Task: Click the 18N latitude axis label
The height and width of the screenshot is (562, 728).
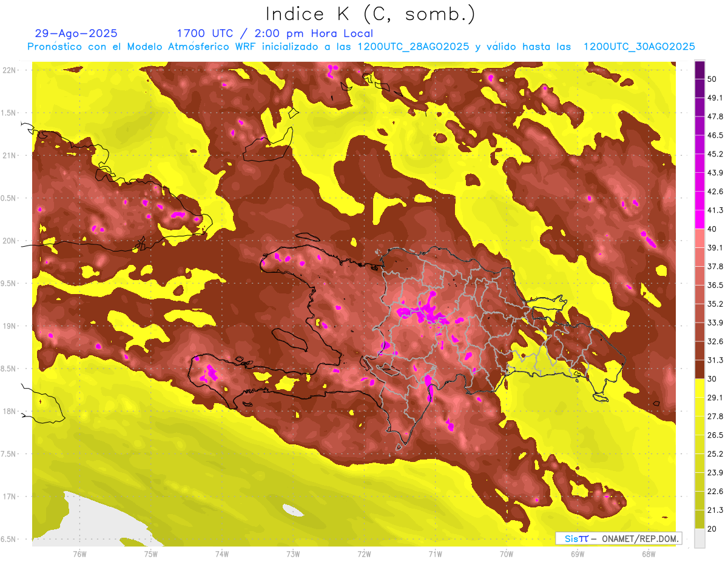Action: click(x=10, y=411)
